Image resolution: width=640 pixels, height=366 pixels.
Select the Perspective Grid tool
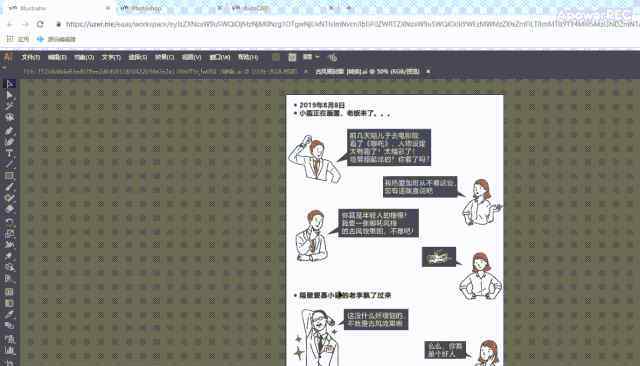pos(10,279)
